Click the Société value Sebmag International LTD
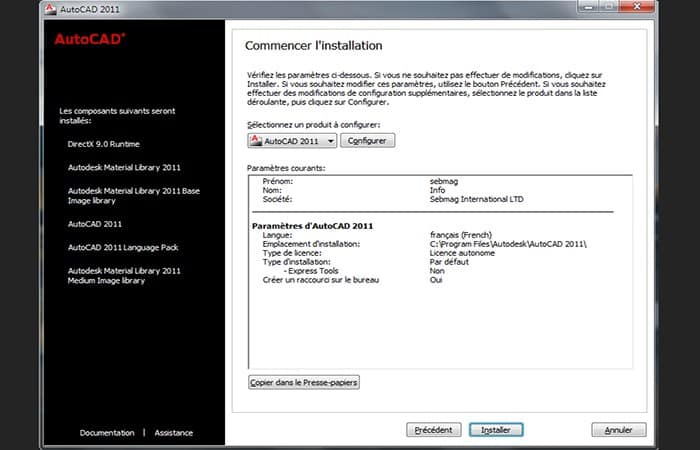Screen dimensions: 700x450 (x=476, y=199)
